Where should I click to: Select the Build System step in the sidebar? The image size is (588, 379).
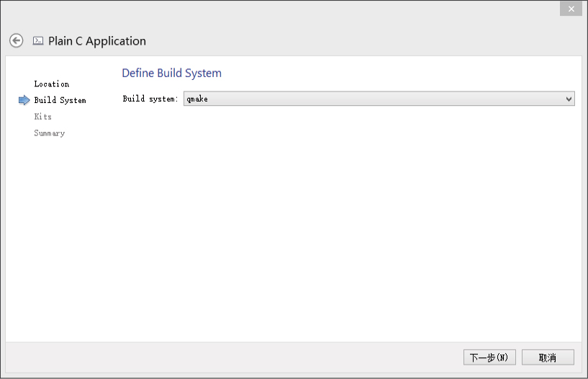click(60, 100)
